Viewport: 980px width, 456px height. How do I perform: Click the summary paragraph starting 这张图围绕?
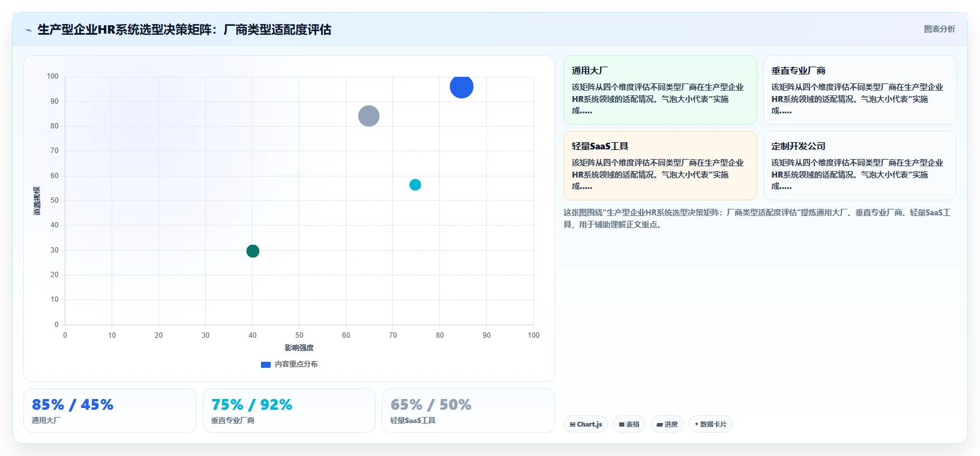pos(757,218)
